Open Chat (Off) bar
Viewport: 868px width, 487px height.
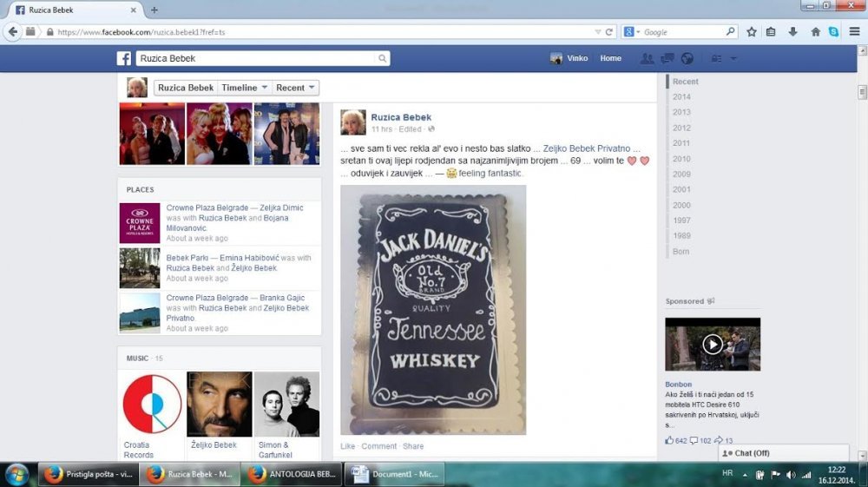(x=783, y=453)
